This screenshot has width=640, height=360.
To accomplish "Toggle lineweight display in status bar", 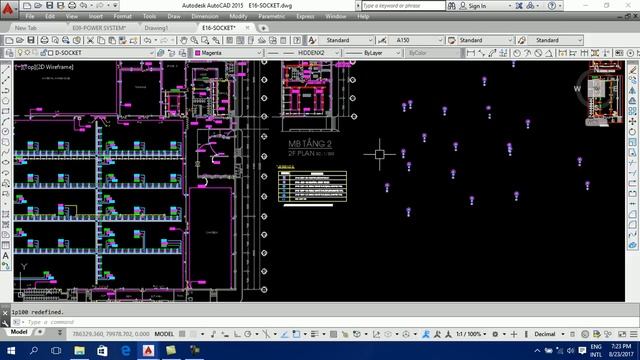I will tap(314, 334).
